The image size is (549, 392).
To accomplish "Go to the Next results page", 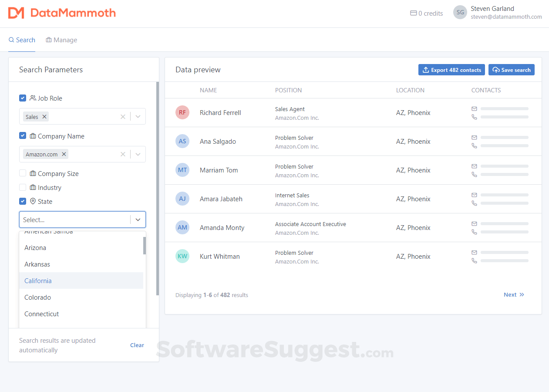I will click(x=514, y=295).
